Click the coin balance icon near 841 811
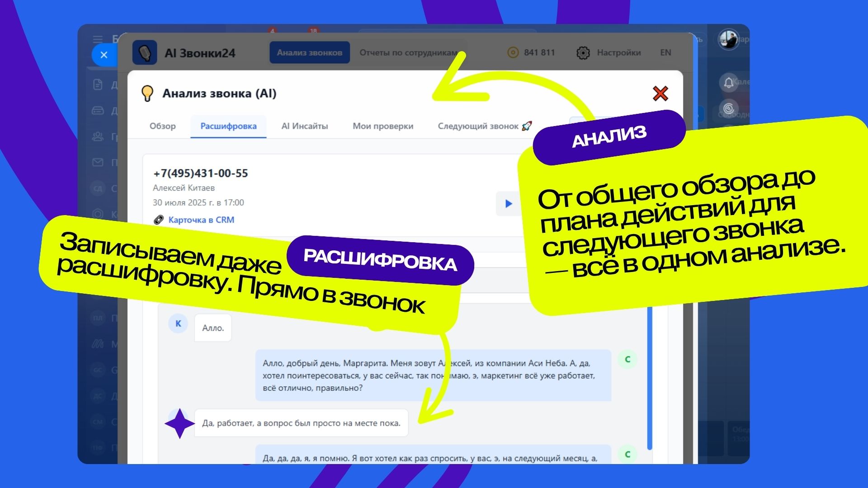This screenshot has width=868, height=488. point(513,52)
